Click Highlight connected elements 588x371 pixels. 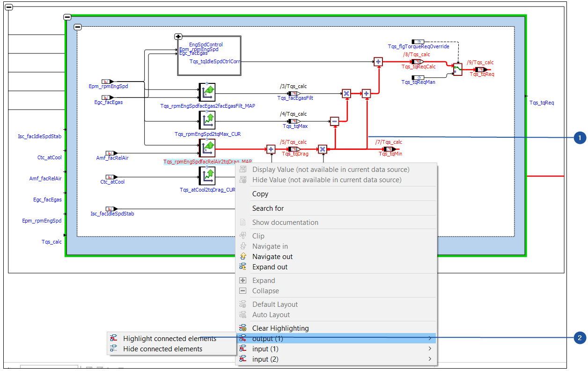pos(169,338)
